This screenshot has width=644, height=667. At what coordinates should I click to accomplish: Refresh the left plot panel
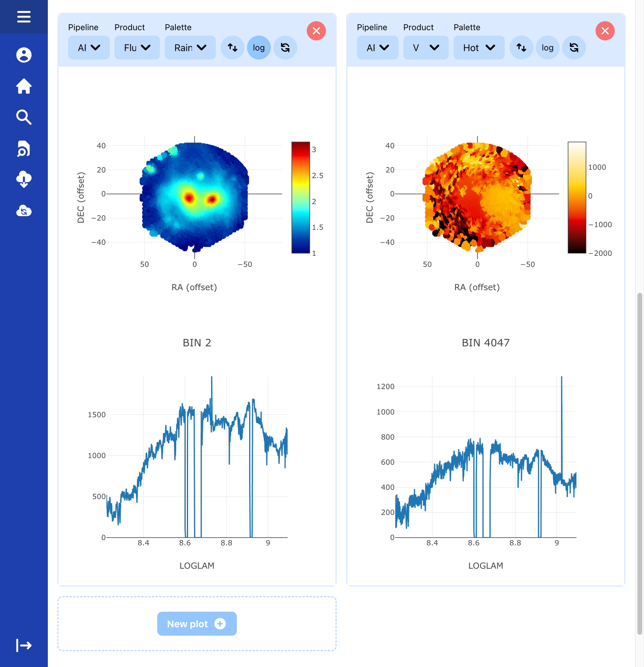[285, 48]
